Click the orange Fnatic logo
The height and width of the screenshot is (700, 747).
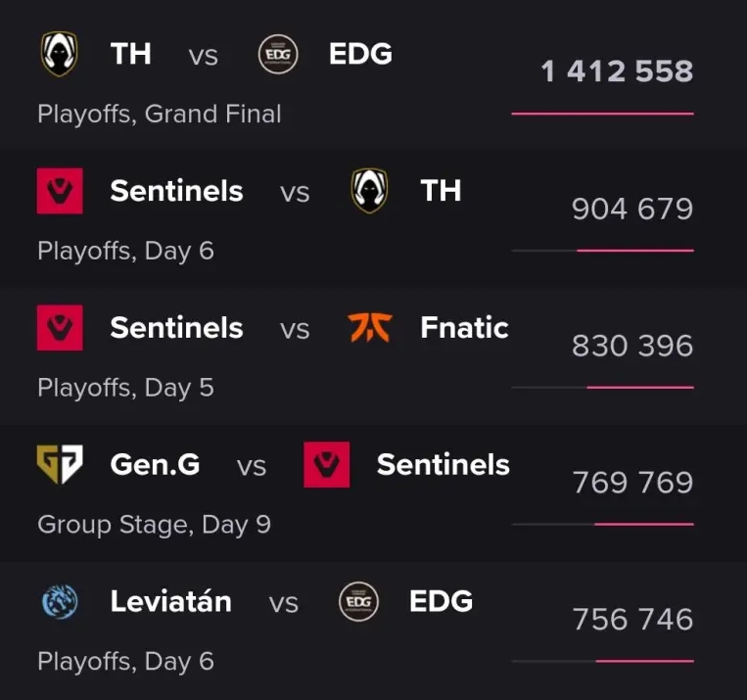(x=369, y=328)
